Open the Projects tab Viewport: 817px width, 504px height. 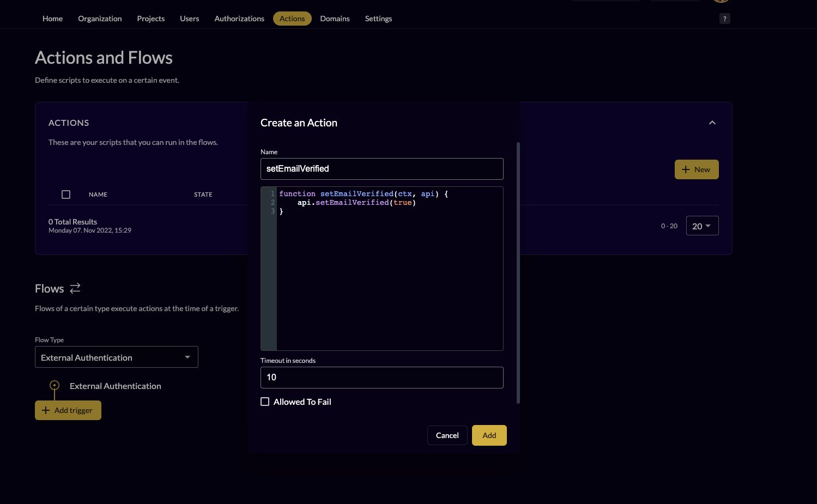pos(150,19)
